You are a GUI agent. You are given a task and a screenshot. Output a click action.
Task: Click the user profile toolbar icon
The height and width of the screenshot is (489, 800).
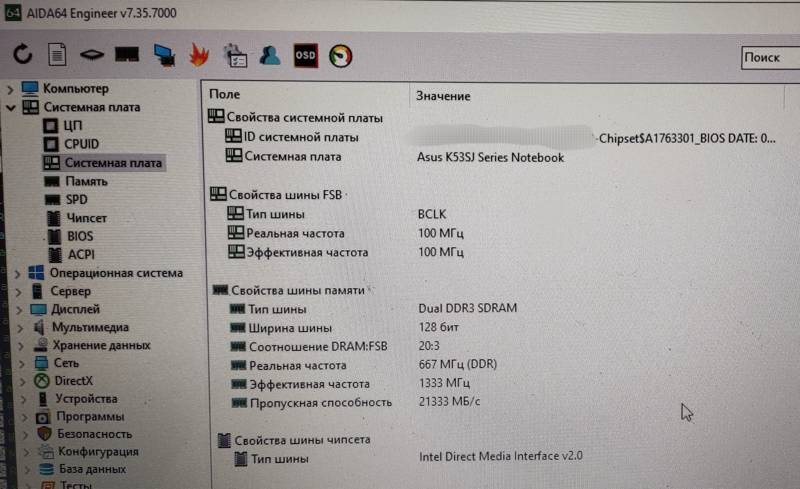[270, 55]
